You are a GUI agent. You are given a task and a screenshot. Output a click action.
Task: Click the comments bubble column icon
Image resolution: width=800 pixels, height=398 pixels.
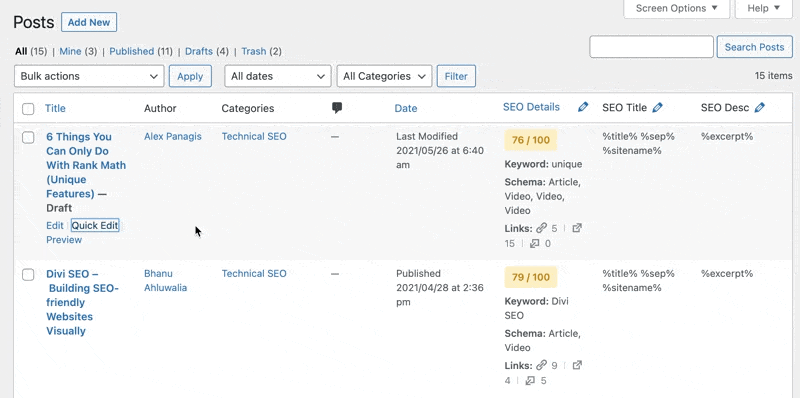[337, 108]
